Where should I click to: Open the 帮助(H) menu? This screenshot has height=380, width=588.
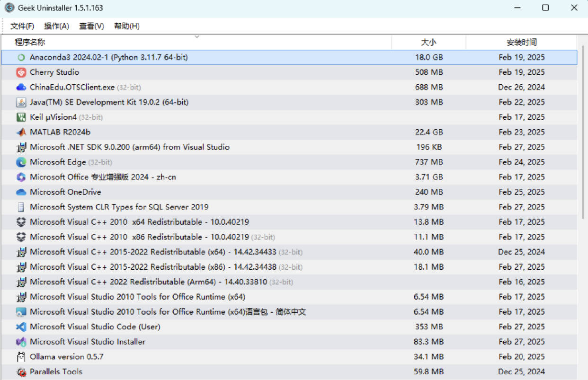coord(127,26)
